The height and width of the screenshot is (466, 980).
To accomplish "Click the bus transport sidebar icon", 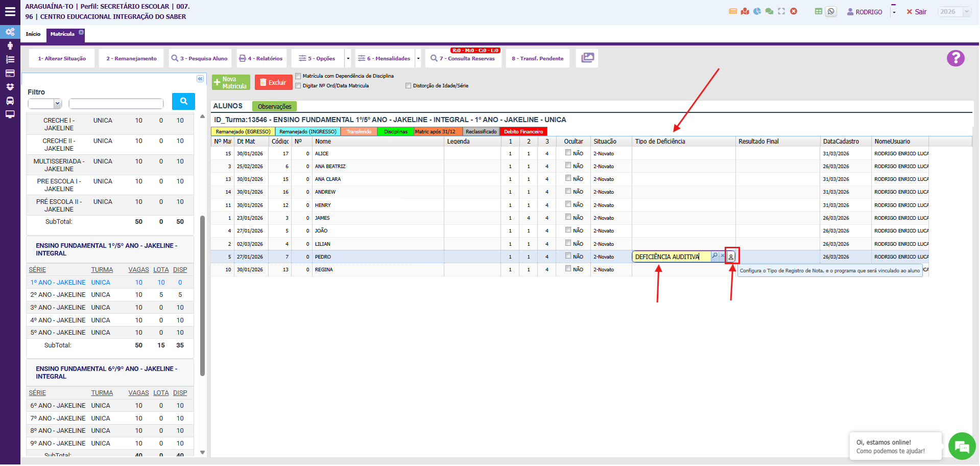I will [10, 101].
